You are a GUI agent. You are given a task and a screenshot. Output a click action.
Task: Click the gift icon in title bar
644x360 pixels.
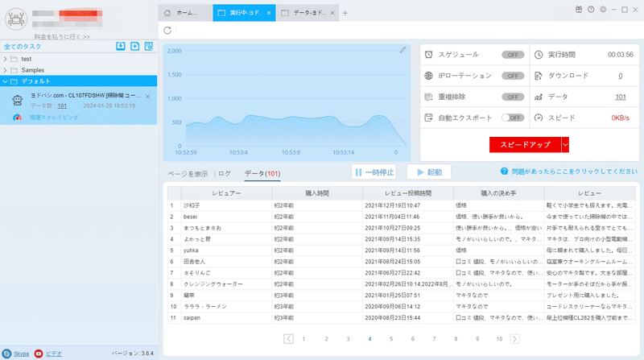click(579, 10)
